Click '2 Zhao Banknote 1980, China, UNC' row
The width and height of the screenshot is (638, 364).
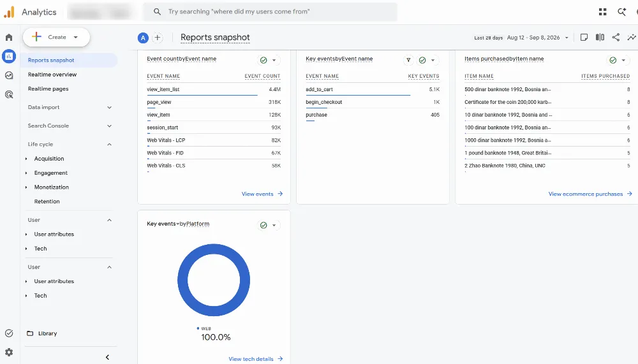[547, 166]
